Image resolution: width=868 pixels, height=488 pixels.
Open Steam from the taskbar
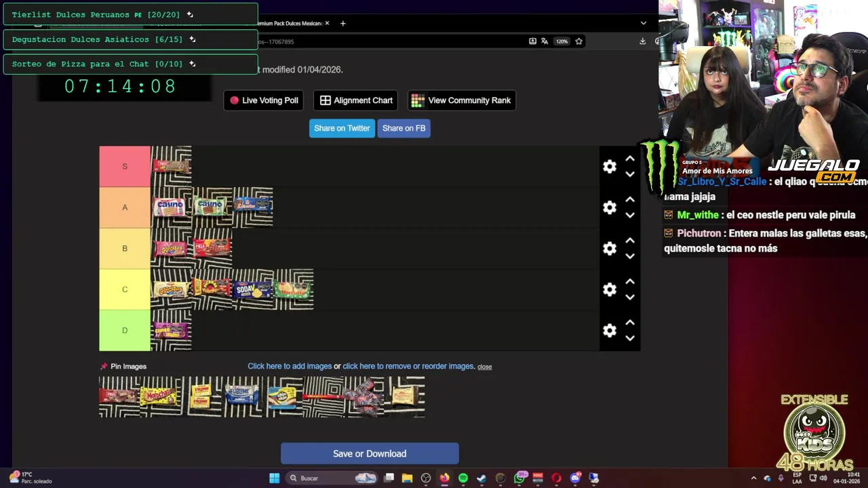(x=481, y=478)
